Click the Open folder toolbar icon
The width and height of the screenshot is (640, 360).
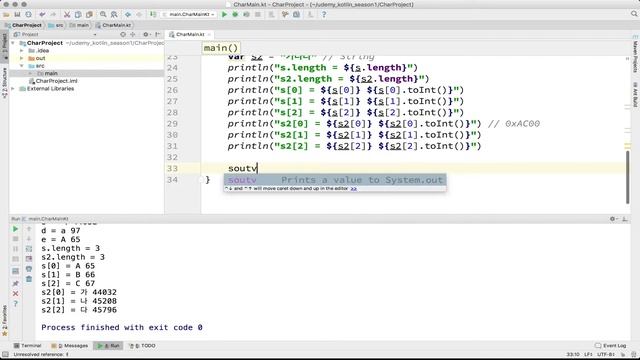pyautogui.click(x=6, y=14)
